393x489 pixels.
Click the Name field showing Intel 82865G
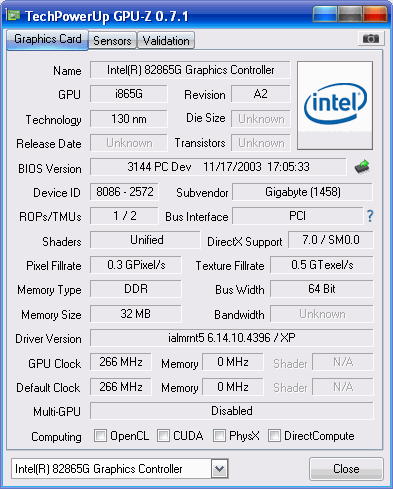pyautogui.click(x=190, y=70)
